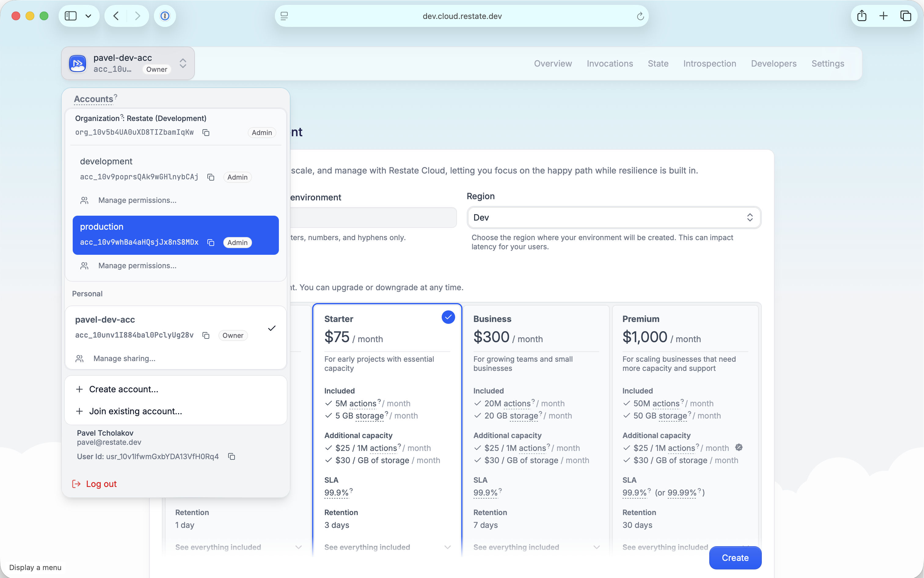Copy the user ID usr_10v1lfwmGxbYDA13VfH0Rq4

[x=232, y=456]
